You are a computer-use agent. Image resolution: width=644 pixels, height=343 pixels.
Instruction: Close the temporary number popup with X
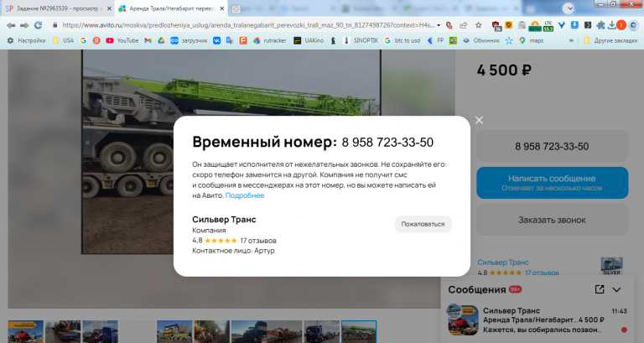479,120
